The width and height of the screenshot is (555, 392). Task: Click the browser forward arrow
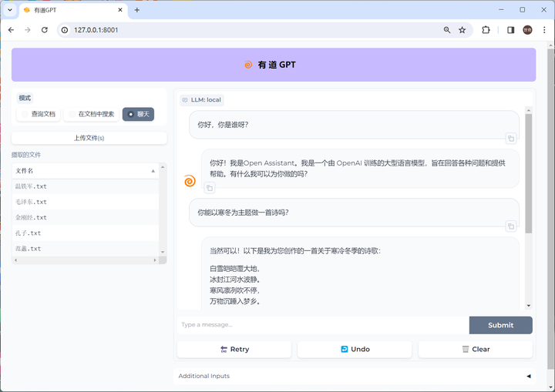28,30
